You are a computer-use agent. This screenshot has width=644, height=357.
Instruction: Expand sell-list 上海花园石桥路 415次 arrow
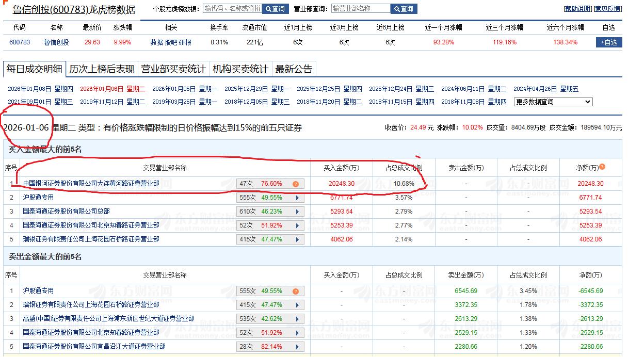tap(297, 305)
